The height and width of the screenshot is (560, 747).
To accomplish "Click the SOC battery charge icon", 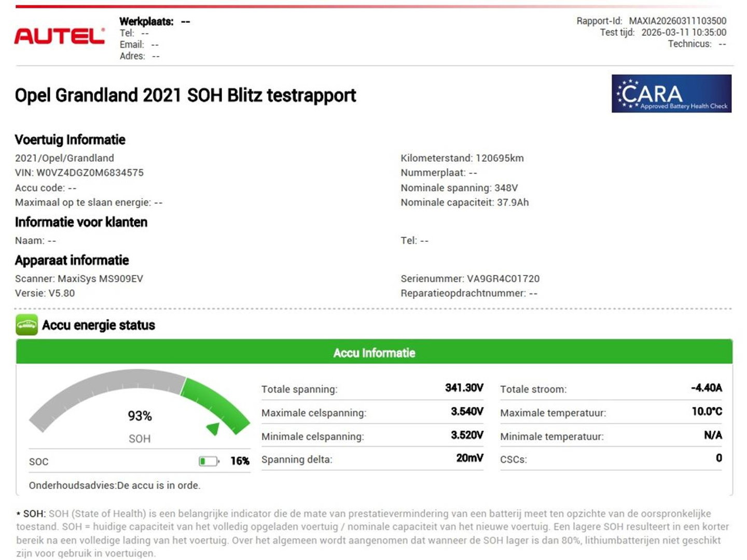I will pyautogui.click(x=209, y=460).
